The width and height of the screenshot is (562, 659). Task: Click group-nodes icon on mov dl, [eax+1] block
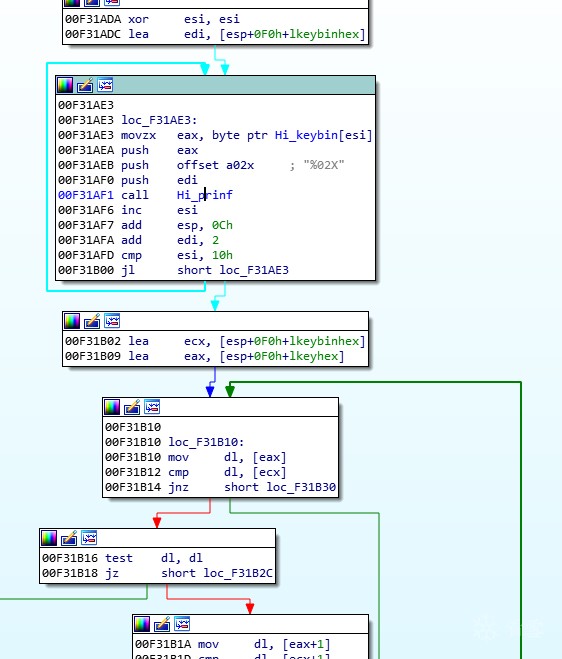coord(182,624)
